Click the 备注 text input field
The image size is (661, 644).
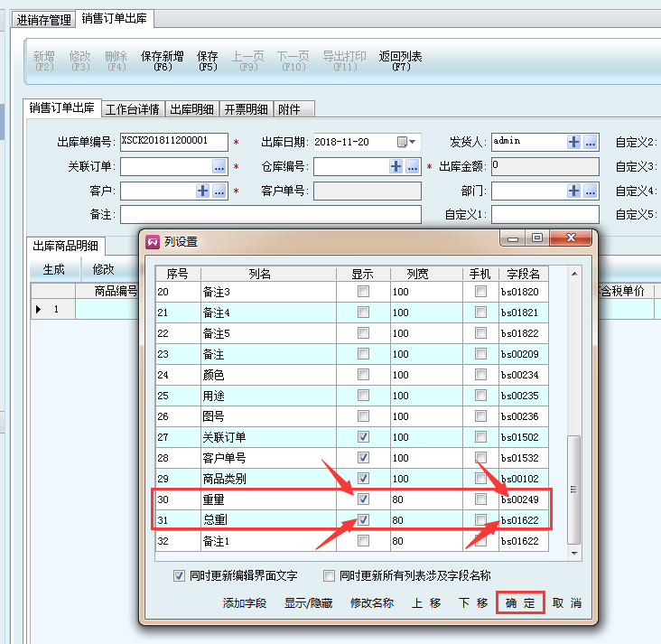click(x=270, y=215)
